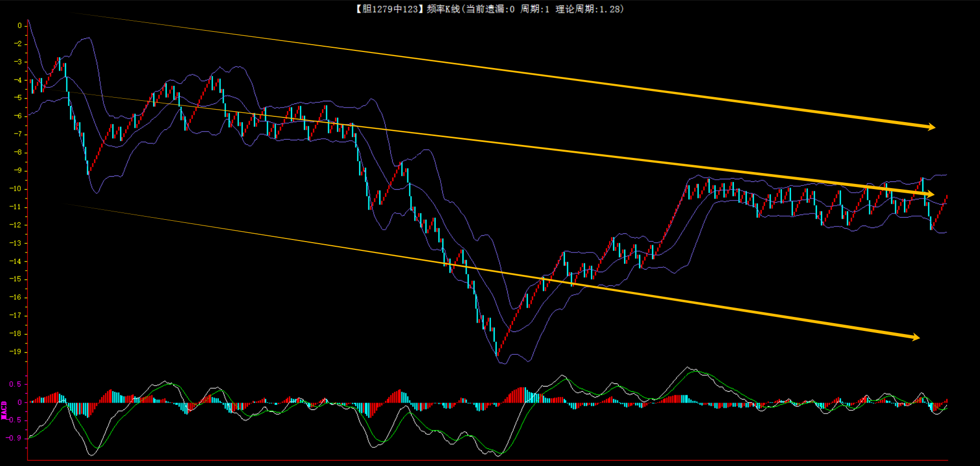
Task: Click the 0.5 label on the MACD axis
Action: click(x=15, y=384)
